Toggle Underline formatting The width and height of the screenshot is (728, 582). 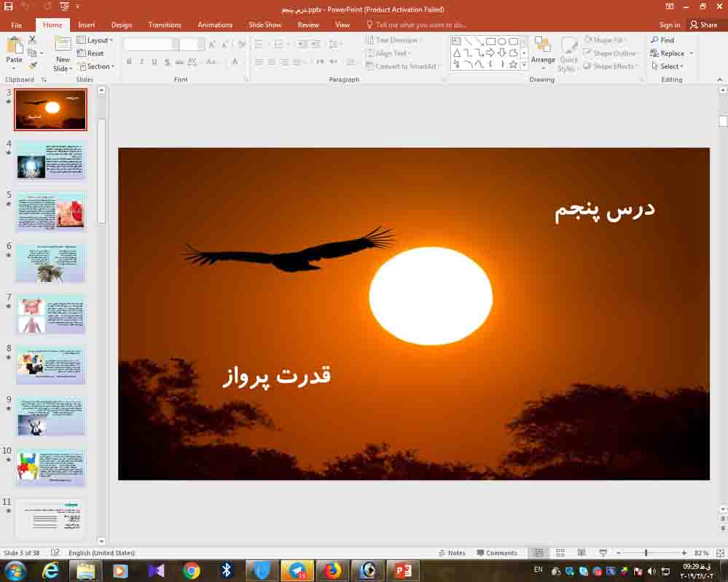pyautogui.click(x=154, y=61)
